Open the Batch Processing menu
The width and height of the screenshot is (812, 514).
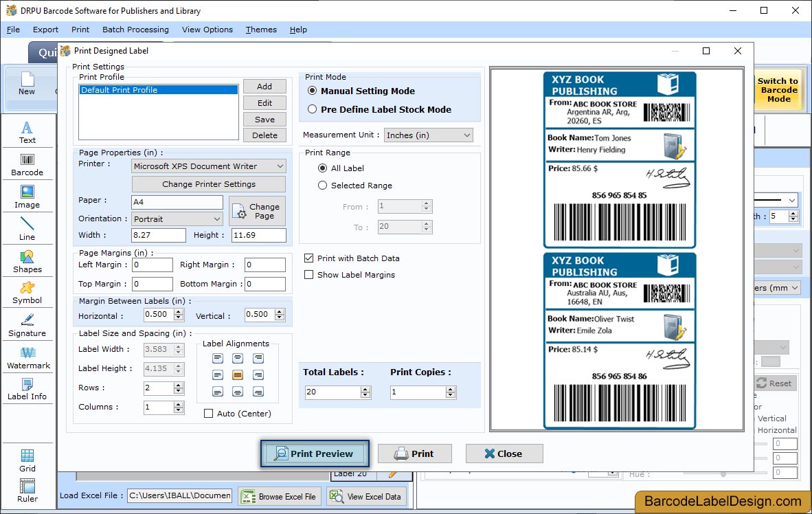[x=136, y=30]
